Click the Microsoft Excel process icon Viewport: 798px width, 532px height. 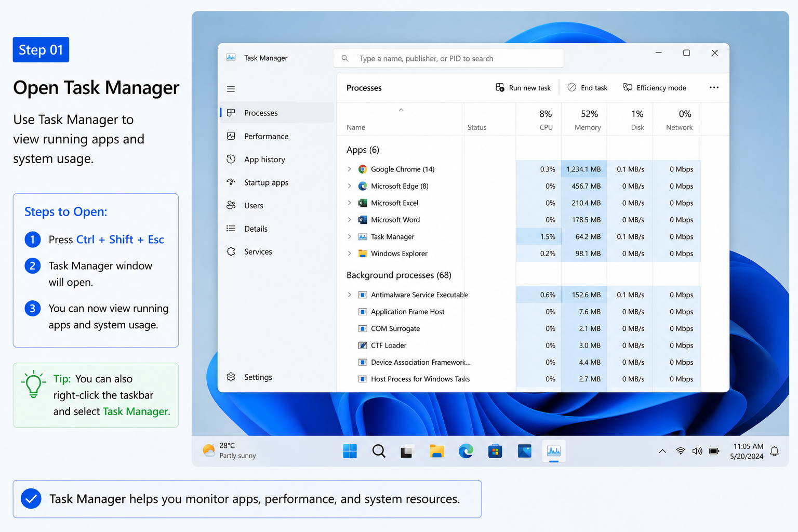pos(363,203)
